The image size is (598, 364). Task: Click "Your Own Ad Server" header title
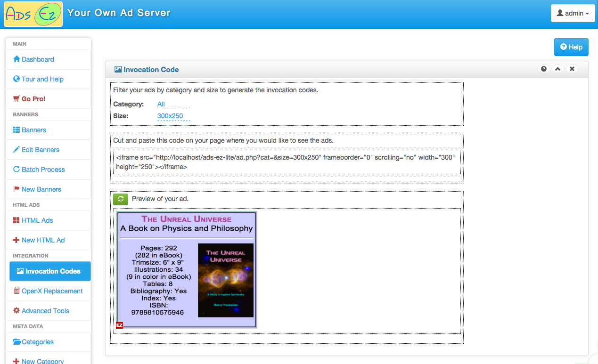(x=119, y=13)
